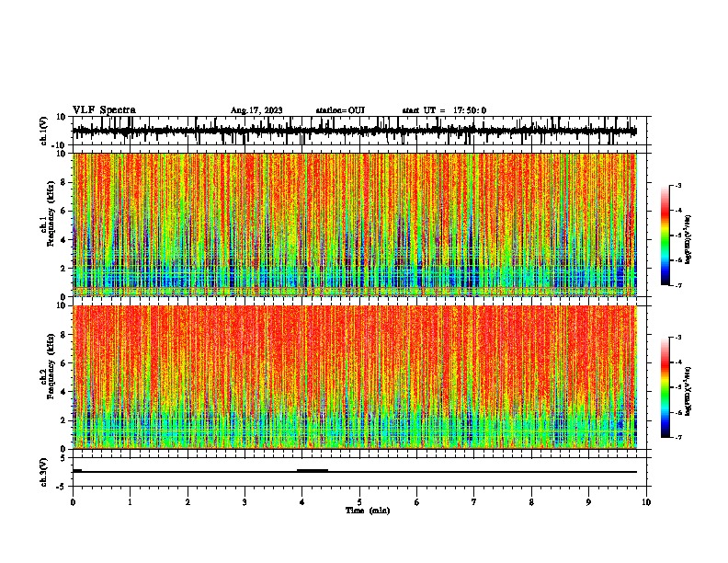This screenshot has height=563, width=728.
Task: Click the ch.1 spectrogram panel
Action: pos(355,224)
